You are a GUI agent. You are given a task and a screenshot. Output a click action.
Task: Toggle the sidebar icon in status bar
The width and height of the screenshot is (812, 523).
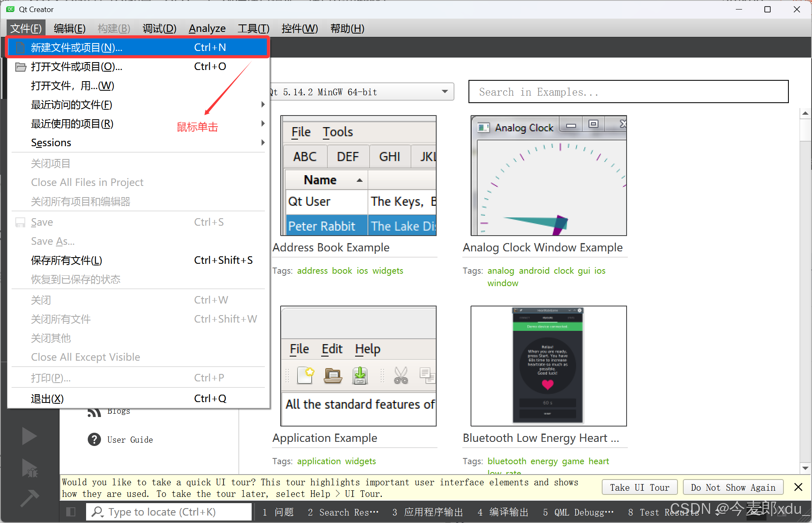point(71,512)
